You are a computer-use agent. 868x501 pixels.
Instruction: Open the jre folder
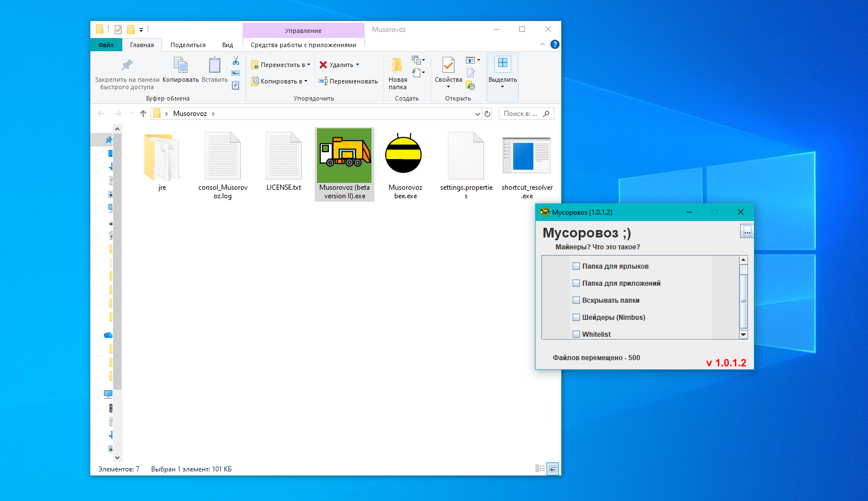[162, 155]
